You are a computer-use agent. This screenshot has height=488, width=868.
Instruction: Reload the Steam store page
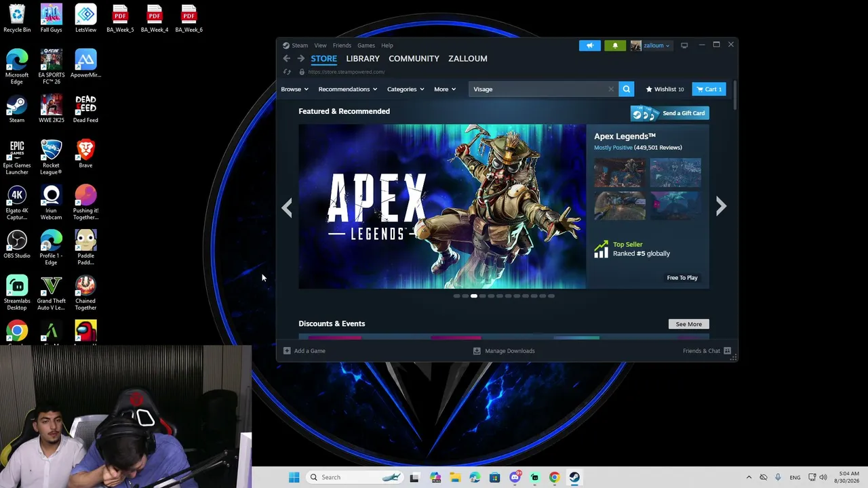tap(287, 72)
